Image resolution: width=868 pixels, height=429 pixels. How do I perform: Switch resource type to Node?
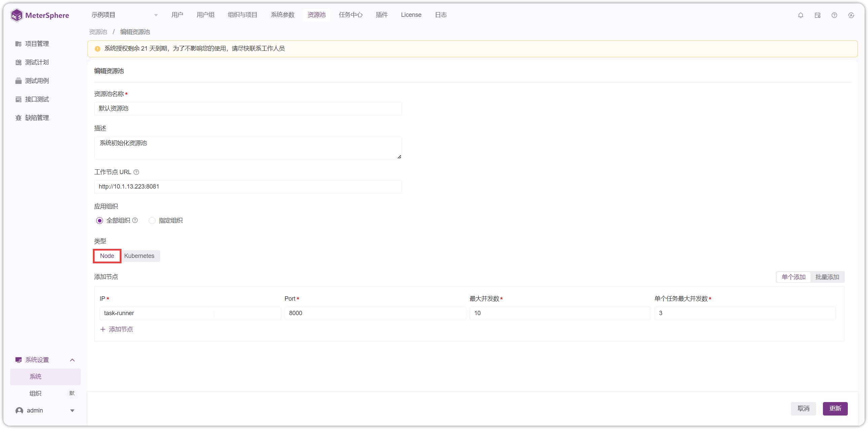(x=107, y=256)
